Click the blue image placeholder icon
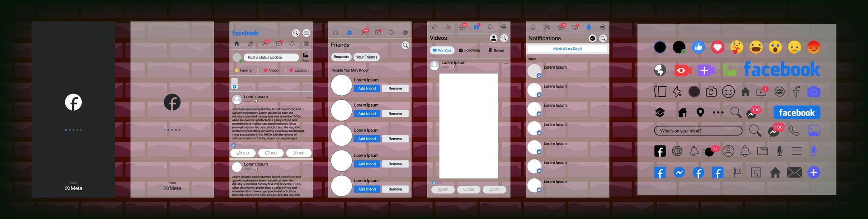Viewport: 868px width, 219px height. (813, 131)
